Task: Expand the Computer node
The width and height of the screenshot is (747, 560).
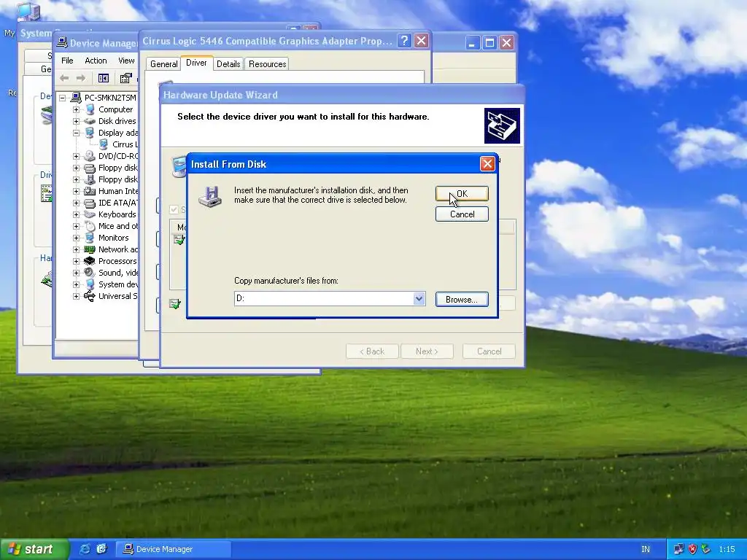Action: 76,109
